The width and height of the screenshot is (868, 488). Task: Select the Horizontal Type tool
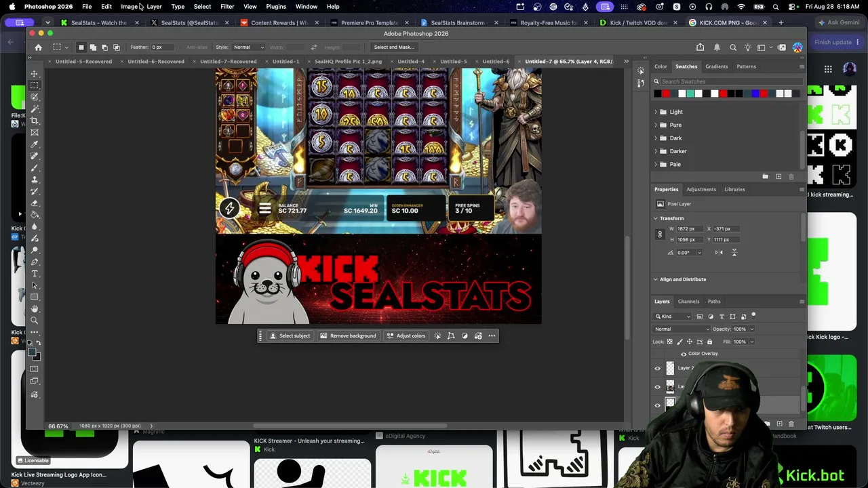point(35,274)
